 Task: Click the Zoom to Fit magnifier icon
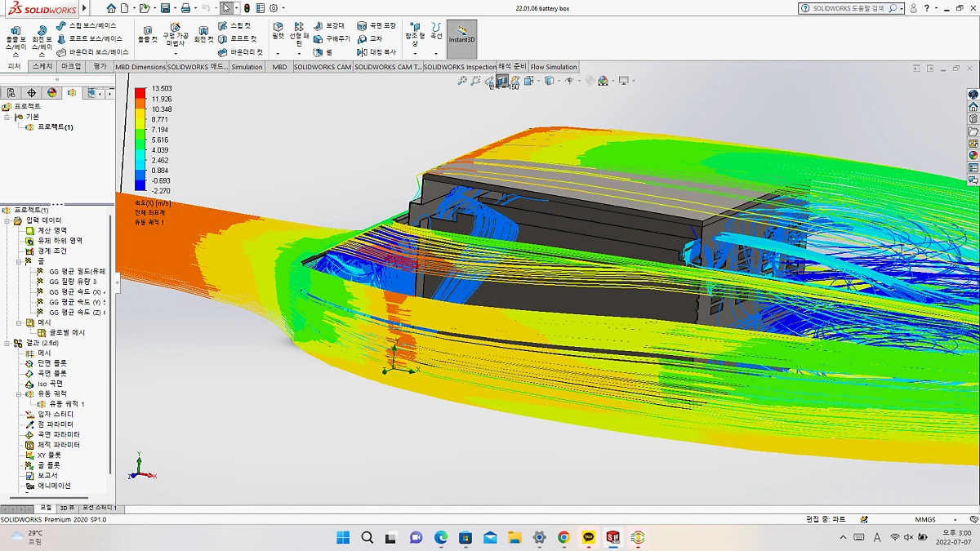[x=462, y=81]
